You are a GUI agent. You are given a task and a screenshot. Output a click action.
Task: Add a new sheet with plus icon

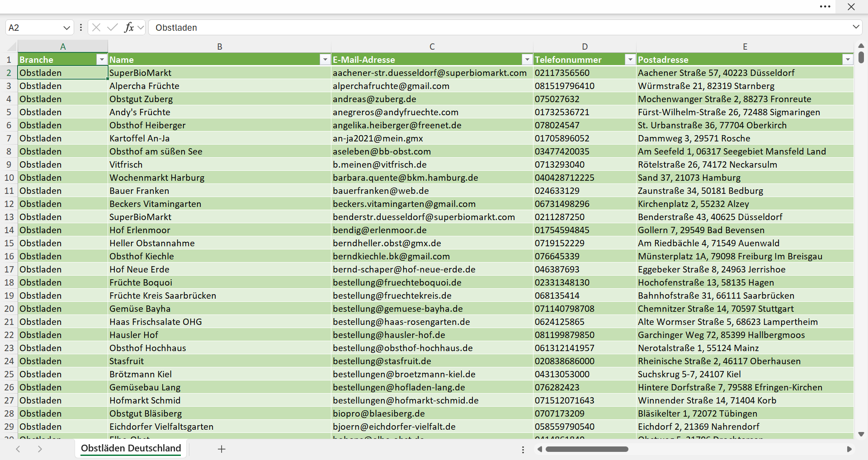coord(222,449)
